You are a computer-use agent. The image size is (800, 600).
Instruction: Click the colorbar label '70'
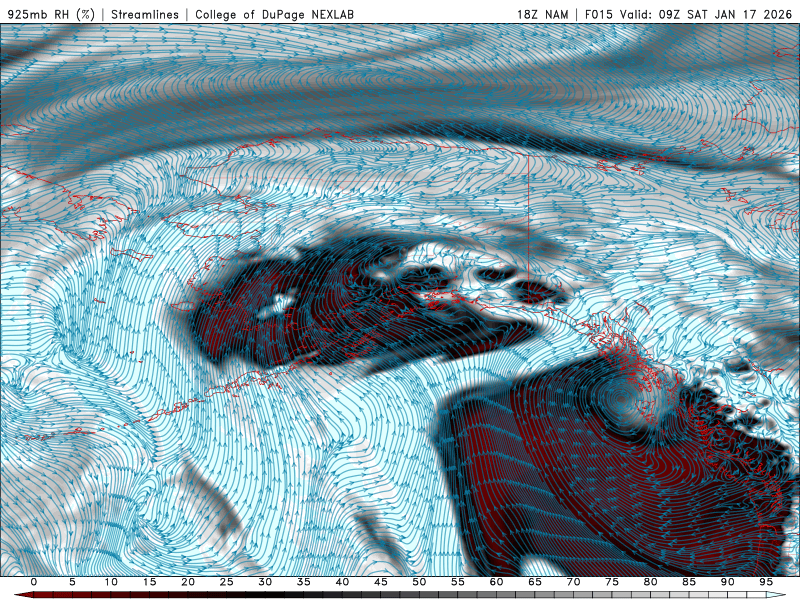pos(573,582)
